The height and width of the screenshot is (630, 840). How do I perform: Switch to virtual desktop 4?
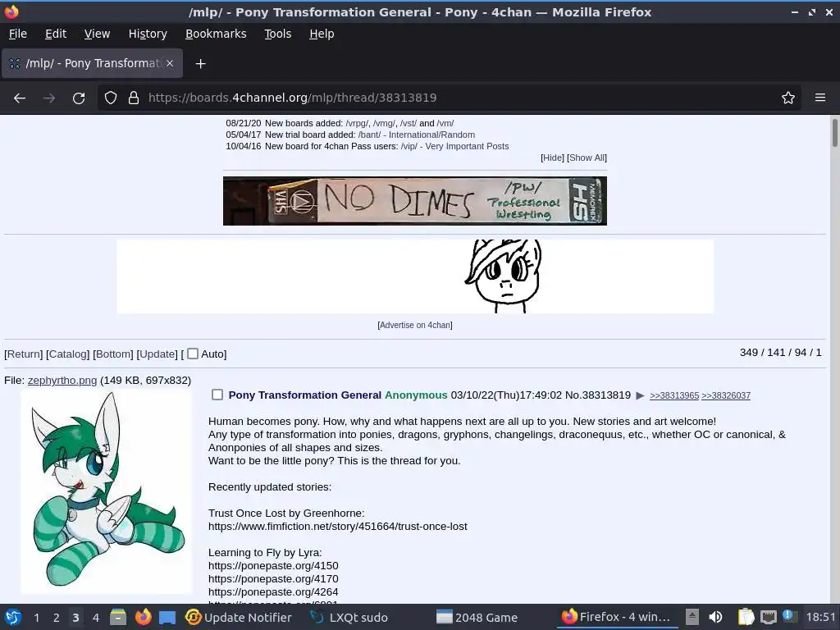pos(95,617)
